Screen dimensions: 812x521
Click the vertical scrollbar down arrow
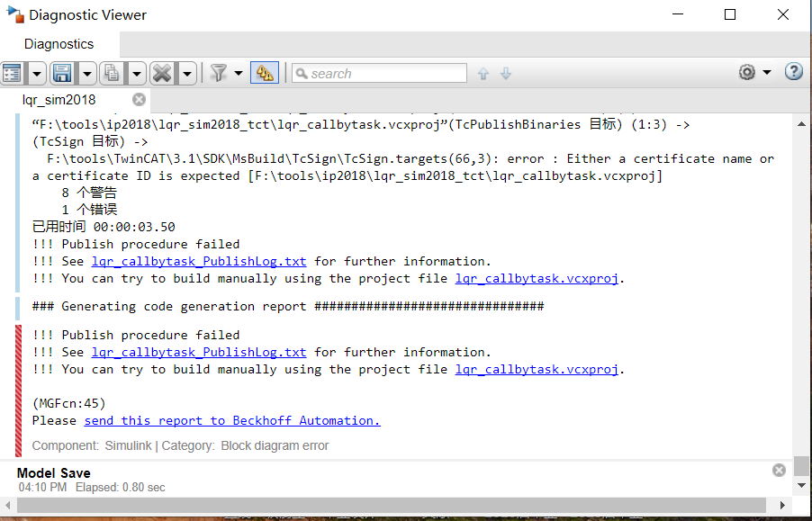point(801,486)
